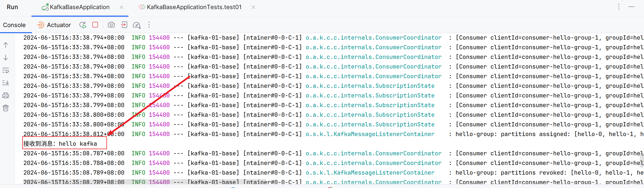Viewport: 644px width, 188px height.
Task: Close the KafkaBaseApplication run tab
Action: 121,7
